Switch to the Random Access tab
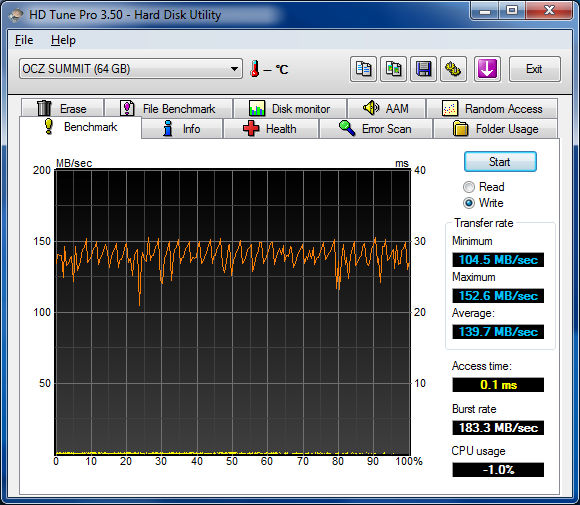This screenshot has height=505, width=580. click(492, 108)
